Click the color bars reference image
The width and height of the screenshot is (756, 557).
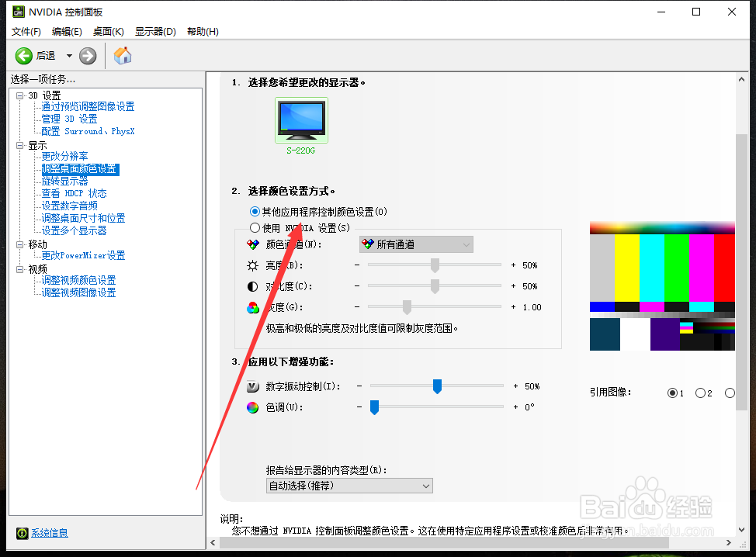(x=662, y=285)
